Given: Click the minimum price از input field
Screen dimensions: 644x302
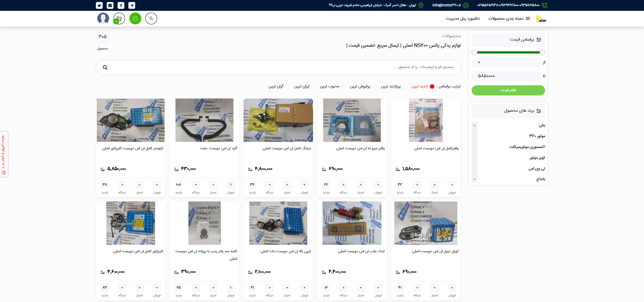Looking at the screenshot, I should [x=506, y=62].
